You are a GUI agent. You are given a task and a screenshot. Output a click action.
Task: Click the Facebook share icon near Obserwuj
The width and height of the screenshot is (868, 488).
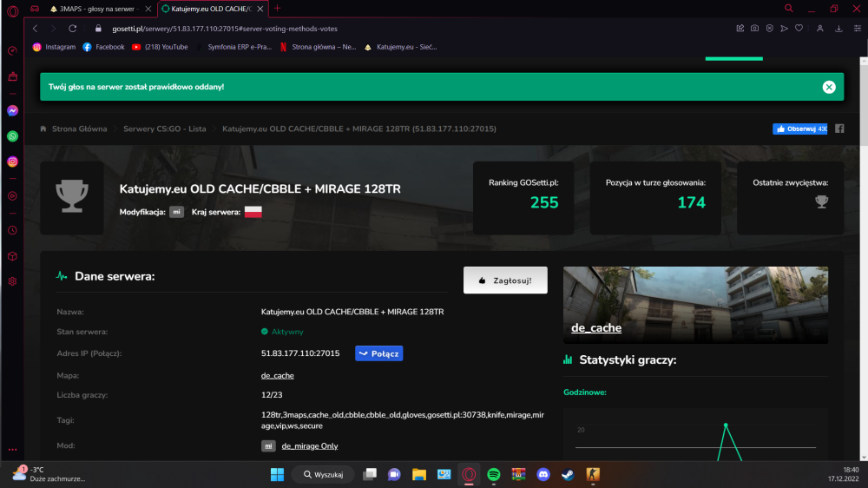coord(839,129)
